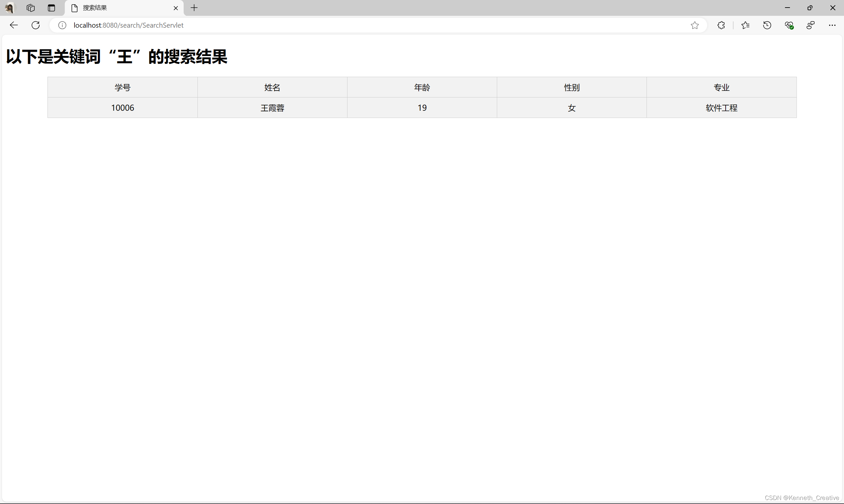Open the Extensions puzzle icon
The width and height of the screenshot is (844, 504).
[721, 25]
